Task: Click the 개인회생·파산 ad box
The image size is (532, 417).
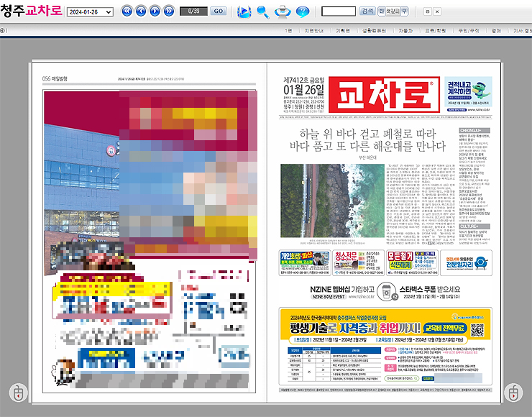Action: tap(305, 263)
